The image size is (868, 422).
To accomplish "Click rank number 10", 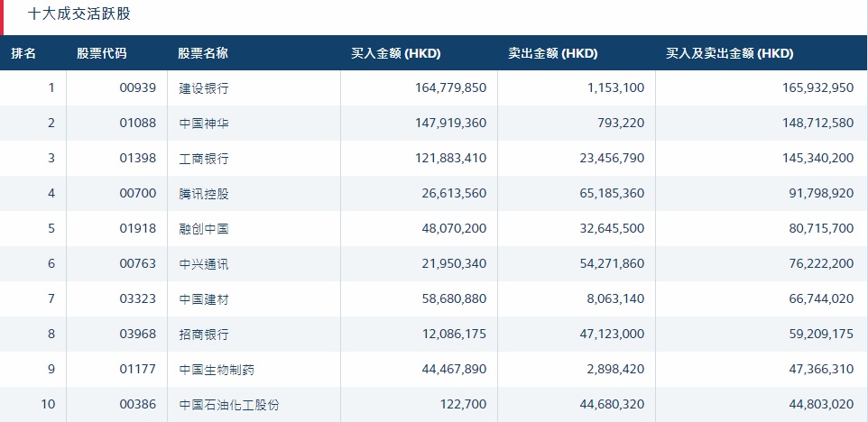I will [48, 404].
